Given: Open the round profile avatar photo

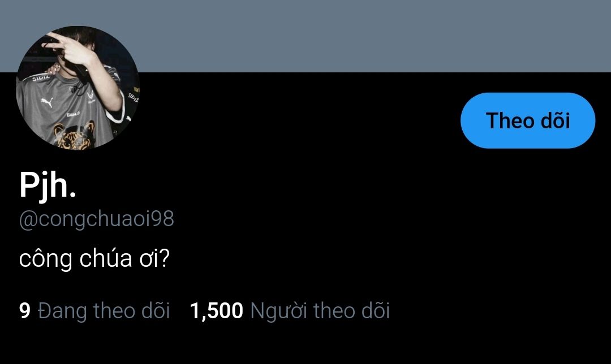Looking at the screenshot, I should click(x=78, y=88).
